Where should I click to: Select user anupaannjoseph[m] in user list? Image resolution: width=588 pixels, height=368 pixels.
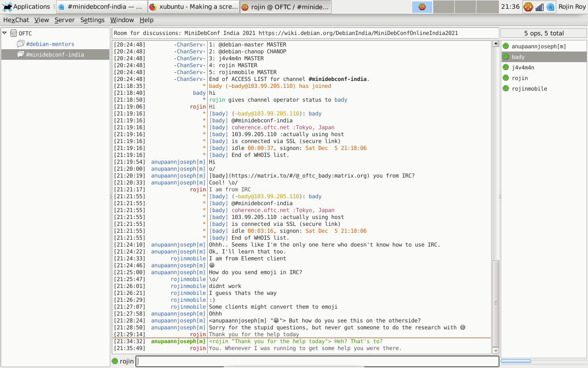544,46
